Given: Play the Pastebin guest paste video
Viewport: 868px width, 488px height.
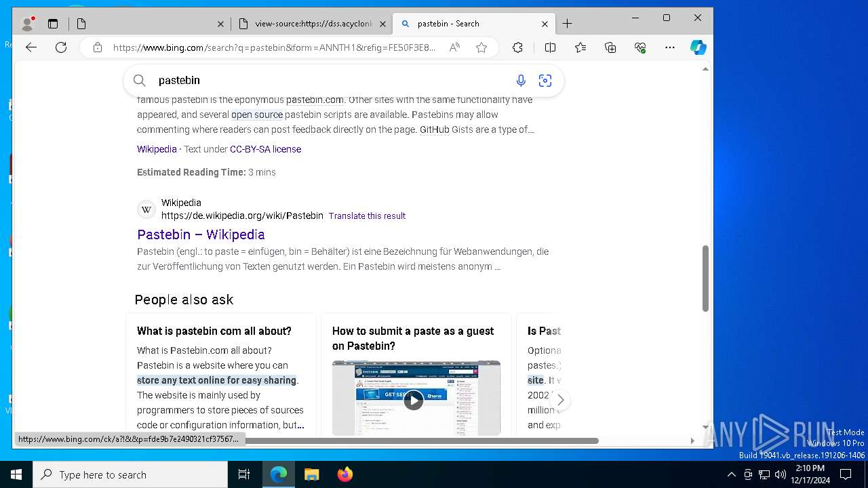Looking at the screenshot, I should click(x=413, y=401).
